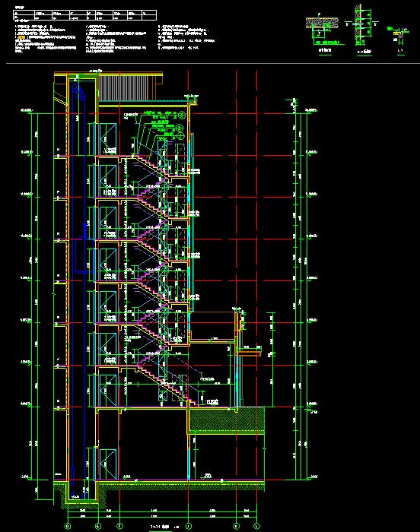Viewport: 420px width, 532px height.
Task: Click the entrance canopy on the right side
Action: [x=249, y=351]
